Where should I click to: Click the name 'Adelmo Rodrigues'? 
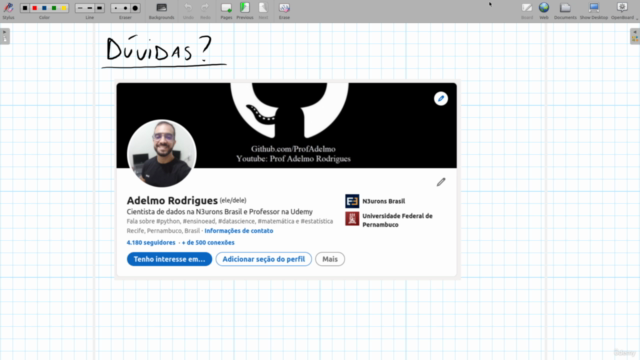coord(172,200)
